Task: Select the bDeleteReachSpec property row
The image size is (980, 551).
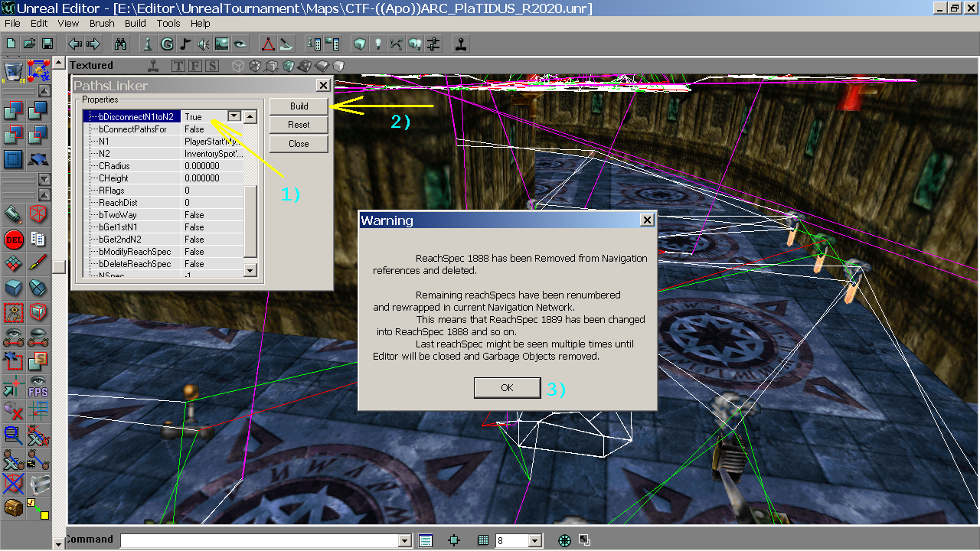Action: coord(162,264)
